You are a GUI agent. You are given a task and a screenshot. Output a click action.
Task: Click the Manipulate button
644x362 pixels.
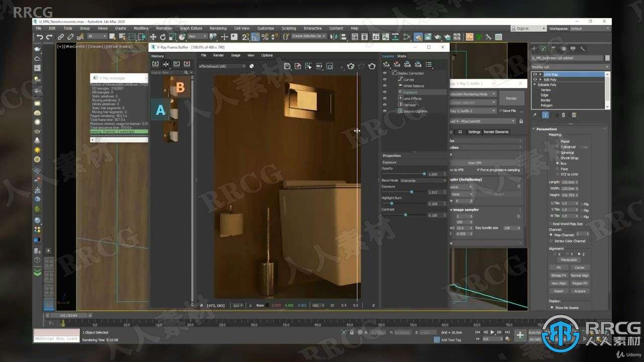coord(569,260)
